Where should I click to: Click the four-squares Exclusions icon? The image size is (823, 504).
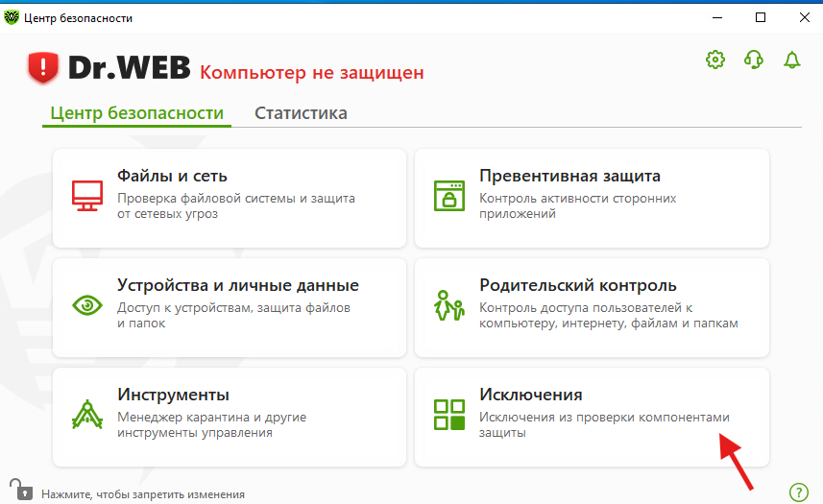pos(449,415)
